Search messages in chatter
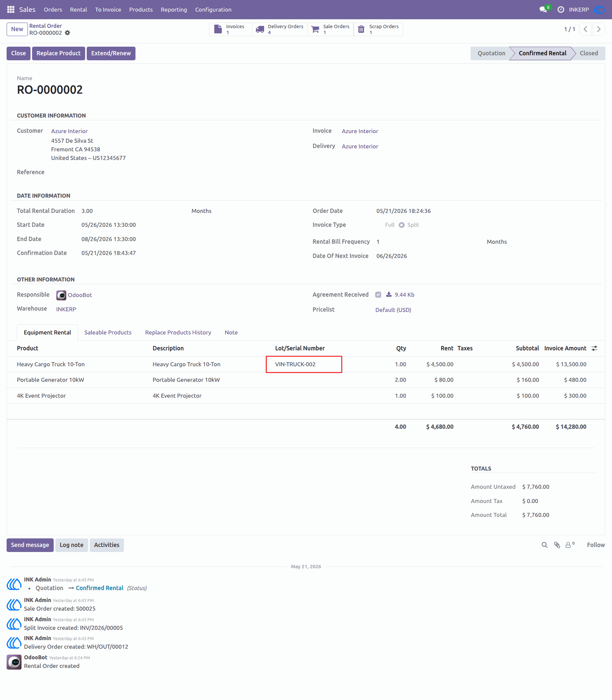 click(x=545, y=545)
